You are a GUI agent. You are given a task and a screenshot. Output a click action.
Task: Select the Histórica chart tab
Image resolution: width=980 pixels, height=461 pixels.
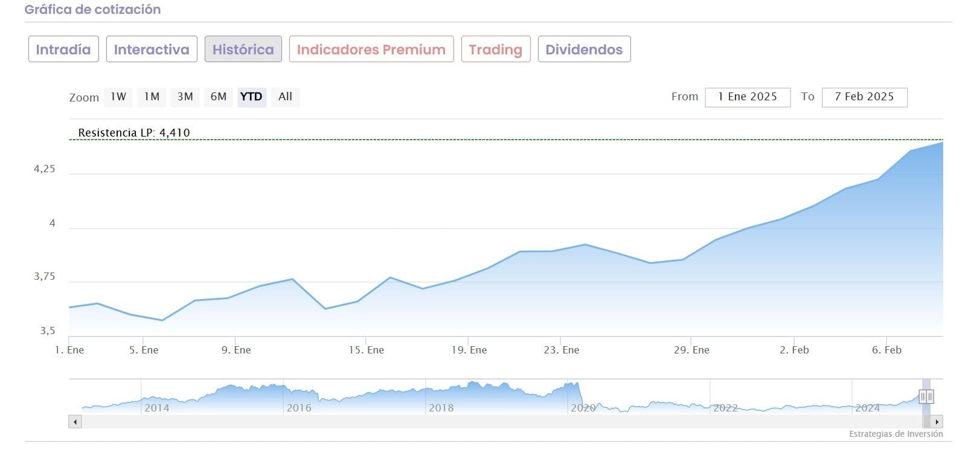(x=243, y=50)
